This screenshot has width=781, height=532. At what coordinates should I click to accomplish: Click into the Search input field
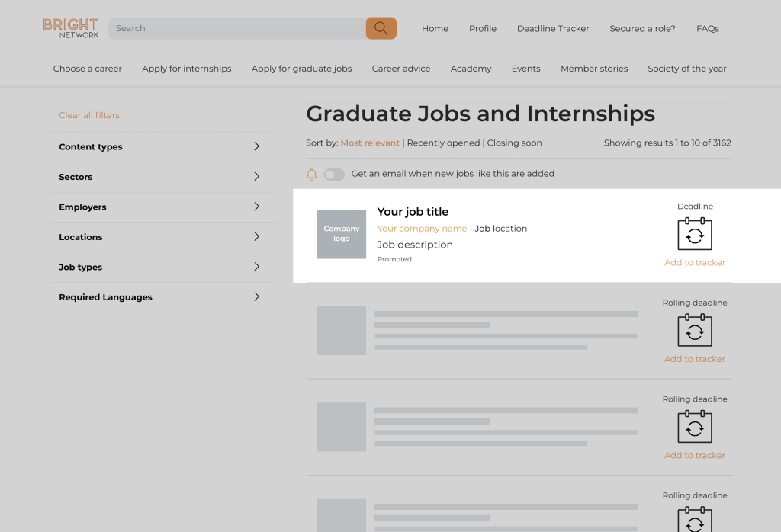click(237, 28)
